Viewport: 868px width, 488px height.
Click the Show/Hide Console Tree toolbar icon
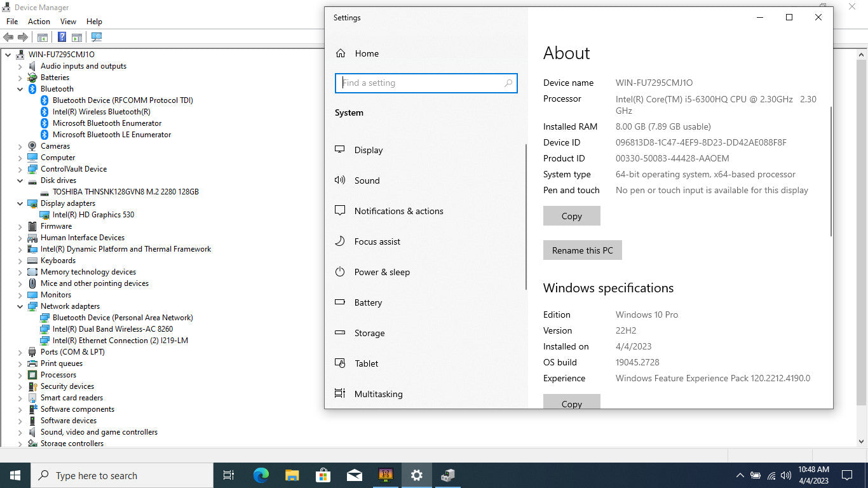43,37
